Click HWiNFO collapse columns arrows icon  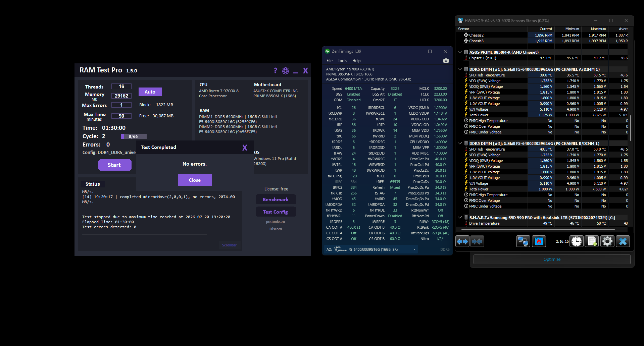pyautogui.click(x=477, y=241)
